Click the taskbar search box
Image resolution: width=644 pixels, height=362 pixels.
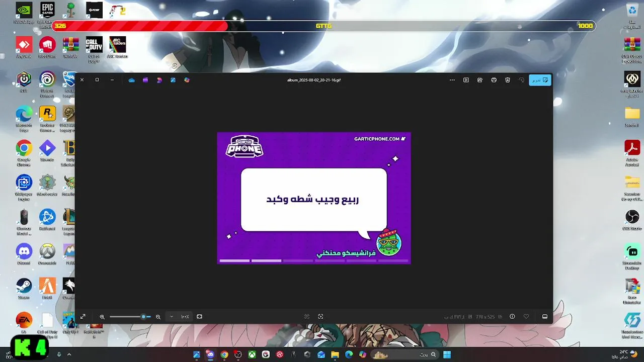(x=406, y=354)
